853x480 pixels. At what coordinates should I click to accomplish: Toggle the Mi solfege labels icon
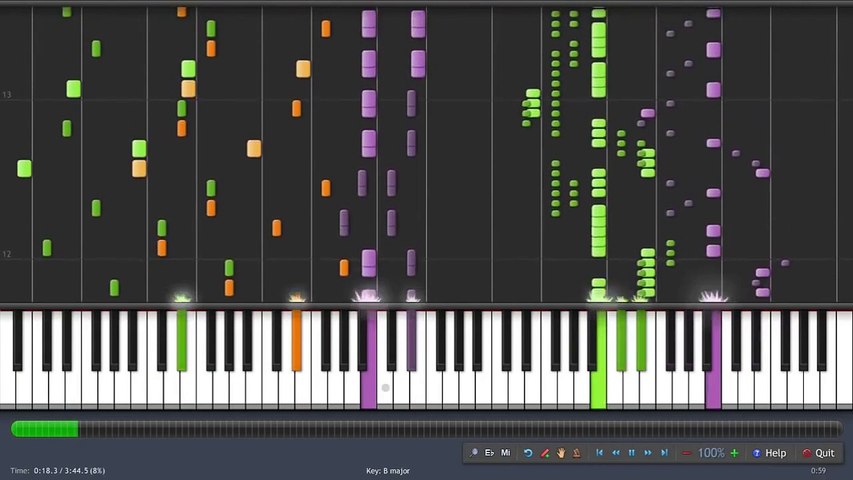[505, 453]
